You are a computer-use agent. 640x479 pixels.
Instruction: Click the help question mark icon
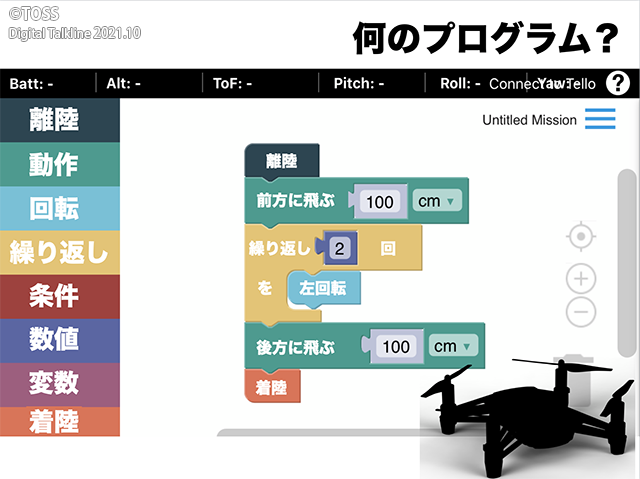(617, 83)
